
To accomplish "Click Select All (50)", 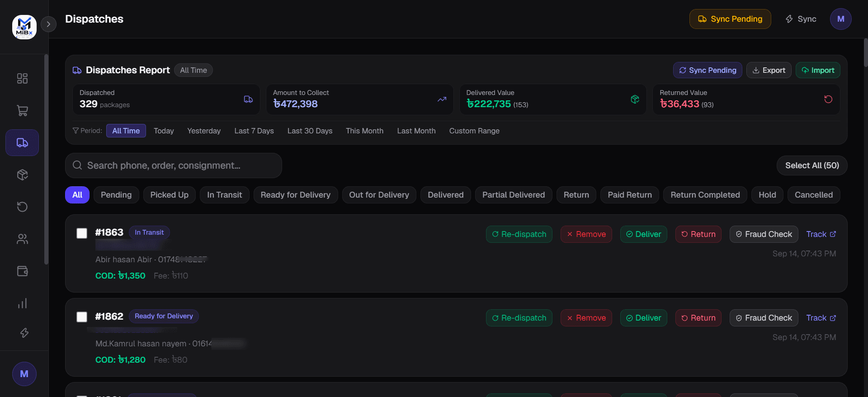I will point(812,165).
